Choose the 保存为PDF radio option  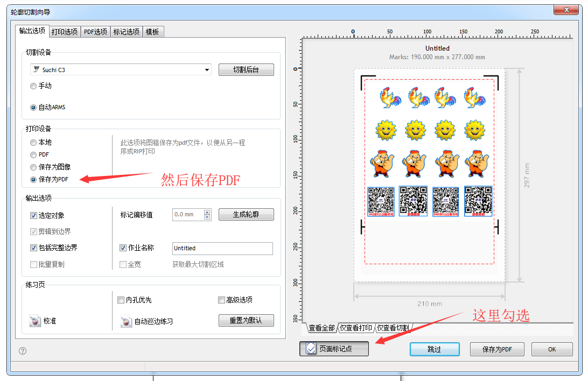[x=33, y=179]
